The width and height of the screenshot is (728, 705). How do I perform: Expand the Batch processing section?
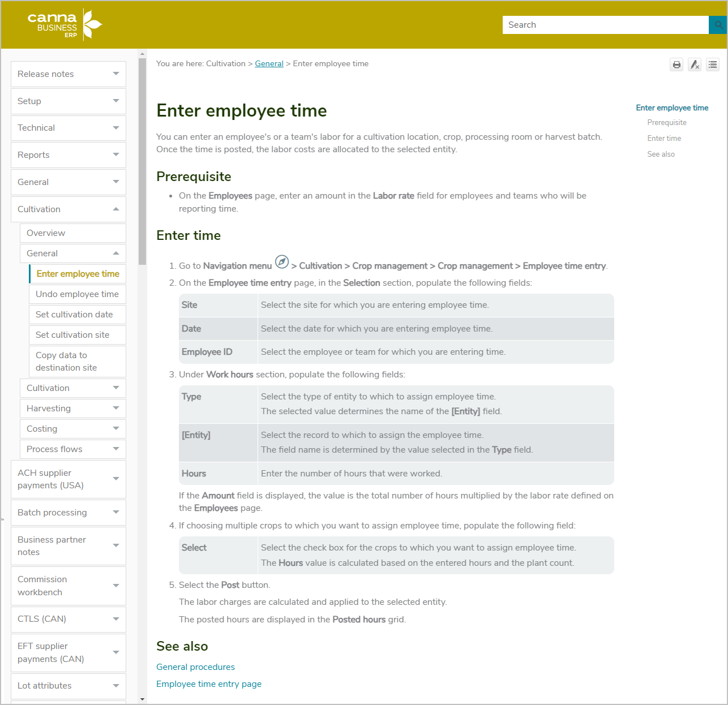pyautogui.click(x=115, y=513)
